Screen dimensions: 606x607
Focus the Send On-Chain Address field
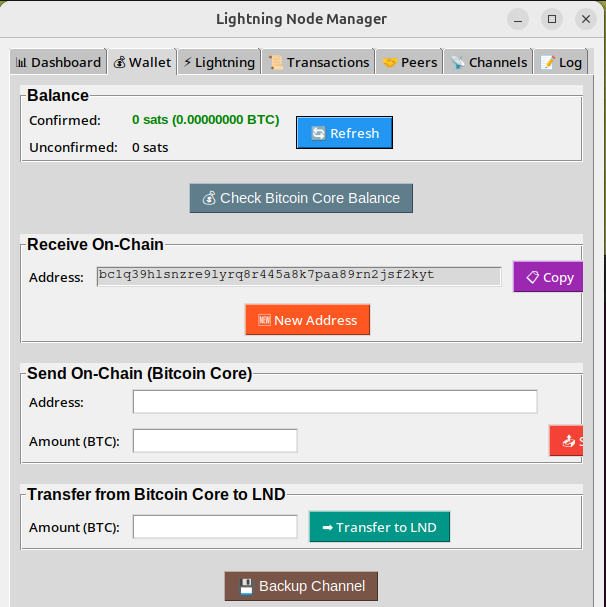tap(335, 402)
